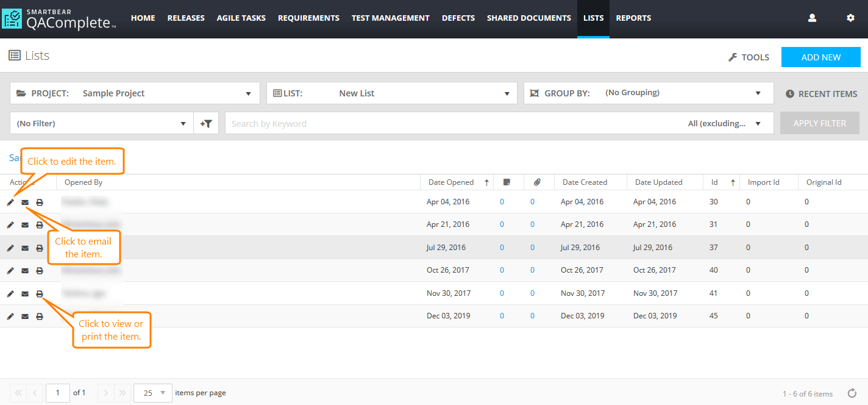
Task: Click the edit pencil icon in the first row
Action: tap(10, 202)
